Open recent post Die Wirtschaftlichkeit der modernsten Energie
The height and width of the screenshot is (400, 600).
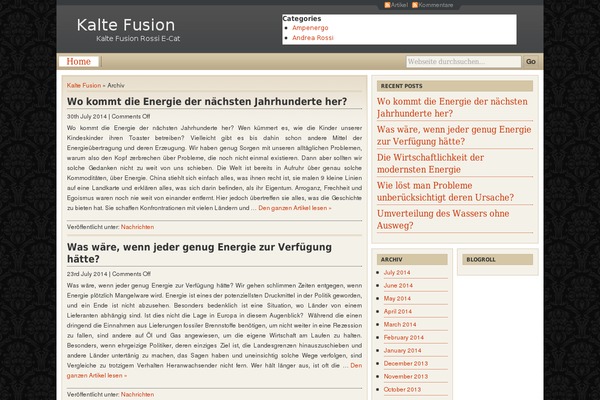pyautogui.click(x=430, y=163)
